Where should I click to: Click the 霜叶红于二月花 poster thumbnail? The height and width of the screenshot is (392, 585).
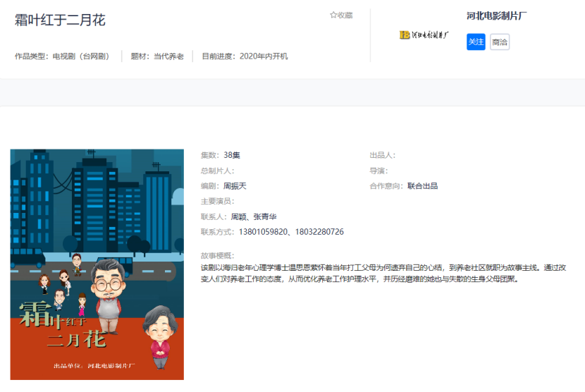pyautogui.click(x=97, y=264)
